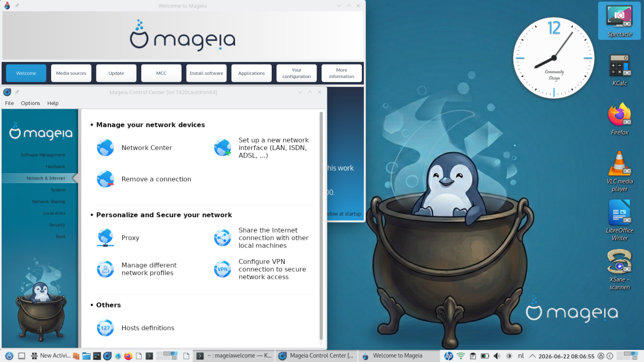This screenshot has width=644, height=362.
Task: Click Share the Internet connection icon
Action: click(222, 238)
